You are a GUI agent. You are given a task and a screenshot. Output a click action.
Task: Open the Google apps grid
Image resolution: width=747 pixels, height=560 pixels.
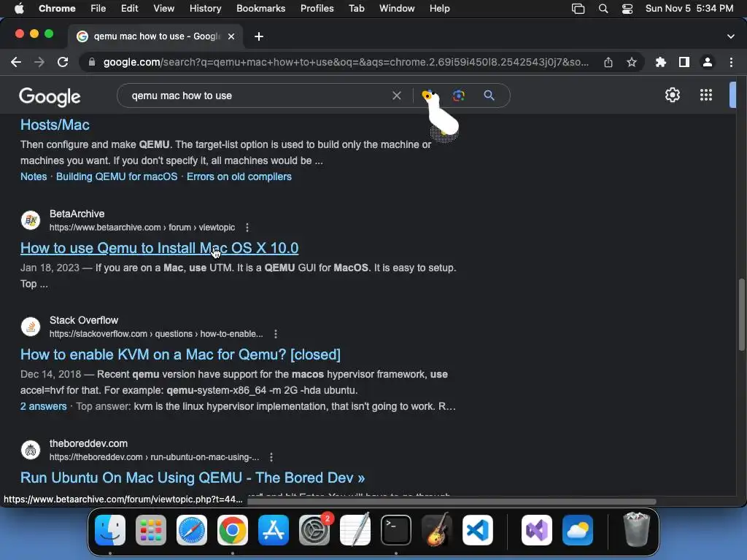pyautogui.click(x=706, y=96)
